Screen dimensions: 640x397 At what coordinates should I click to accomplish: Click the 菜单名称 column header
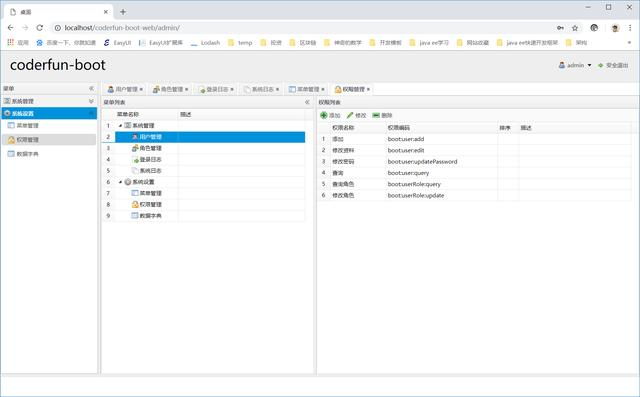pos(147,115)
